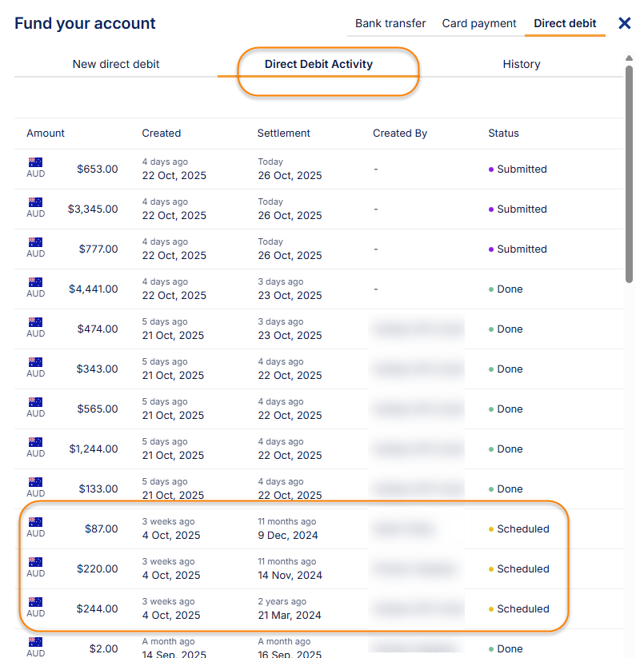Click the yellow Scheduled status dot for $220.00
The width and height of the screenshot is (644, 658).
(491, 569)
